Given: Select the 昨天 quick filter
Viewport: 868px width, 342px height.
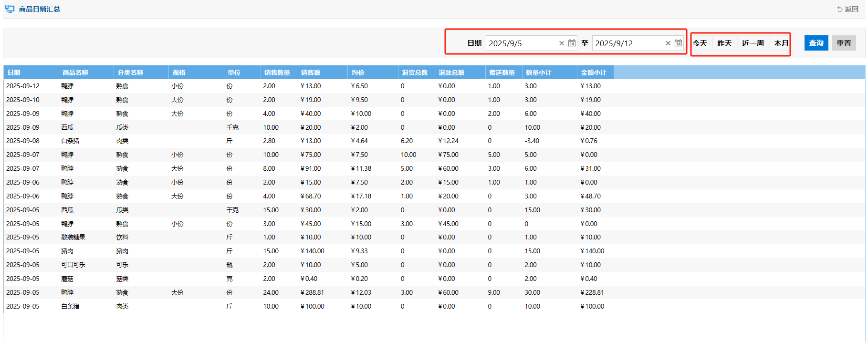Looking at the screenshot, I should pos(724,43).
